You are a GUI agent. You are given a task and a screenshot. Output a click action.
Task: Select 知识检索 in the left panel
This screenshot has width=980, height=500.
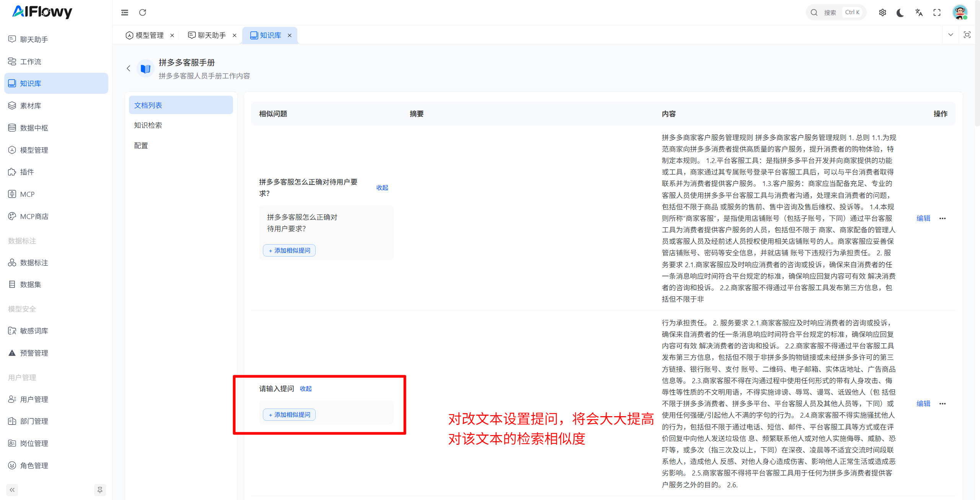(x=148, y=125)
